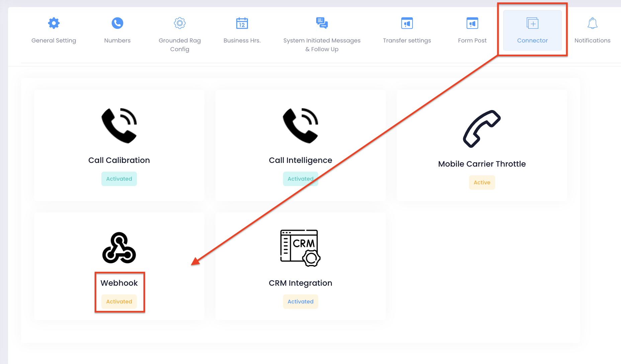This screenshot has height=364, width=621.
Task: Open Grounded Rag Config tab label
Action: (180, 45)
